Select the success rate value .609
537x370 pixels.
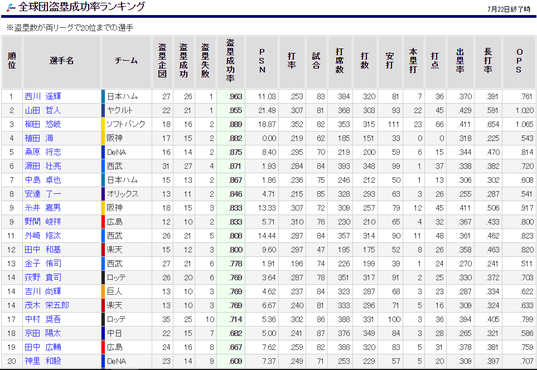click(236, 361)
